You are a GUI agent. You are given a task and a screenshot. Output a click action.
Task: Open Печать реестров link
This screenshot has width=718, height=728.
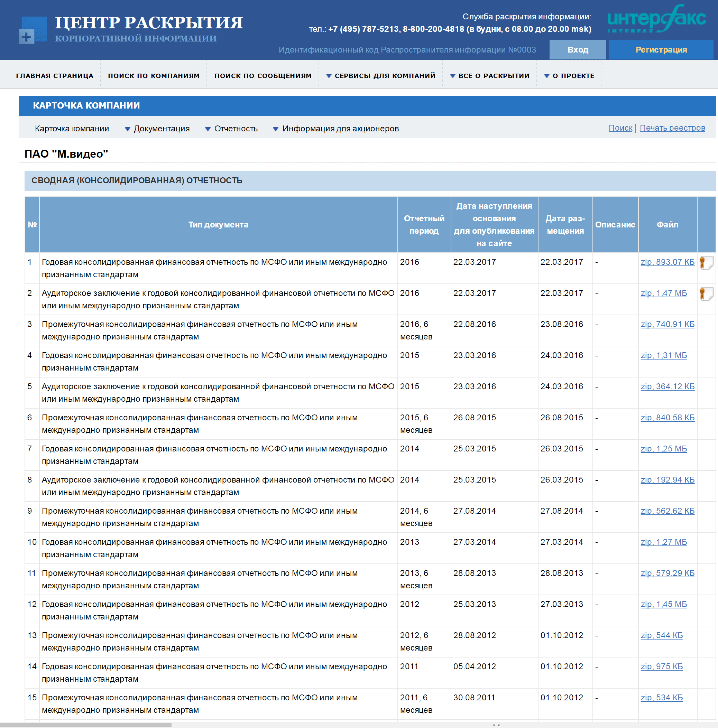click(672, 128)
